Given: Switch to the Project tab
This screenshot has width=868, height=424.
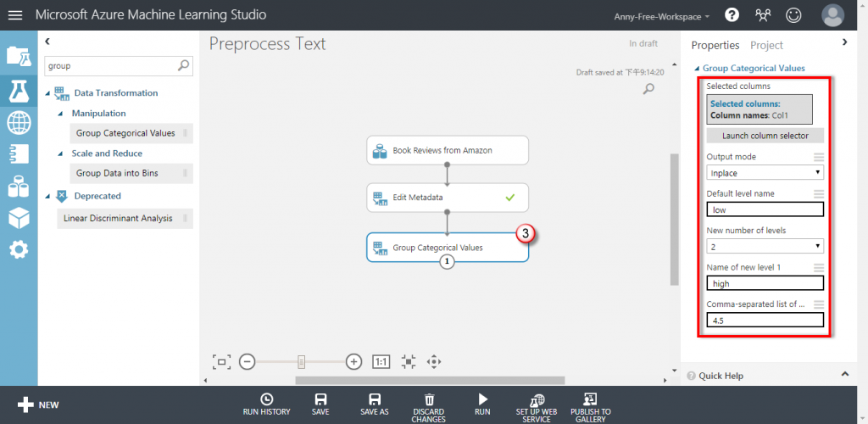Looking at the screenshot, I should pyautogui.click(x=766, y=46).
